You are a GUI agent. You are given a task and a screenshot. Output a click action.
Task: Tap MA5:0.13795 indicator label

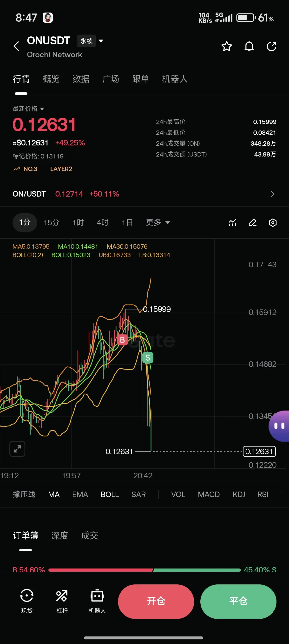point(31,247)
